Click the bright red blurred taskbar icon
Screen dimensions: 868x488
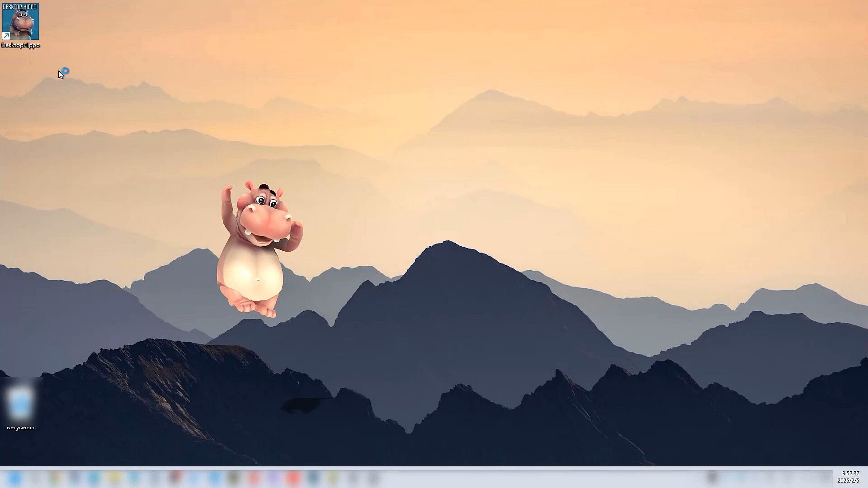pyautogui.click(x=293, y=478)
